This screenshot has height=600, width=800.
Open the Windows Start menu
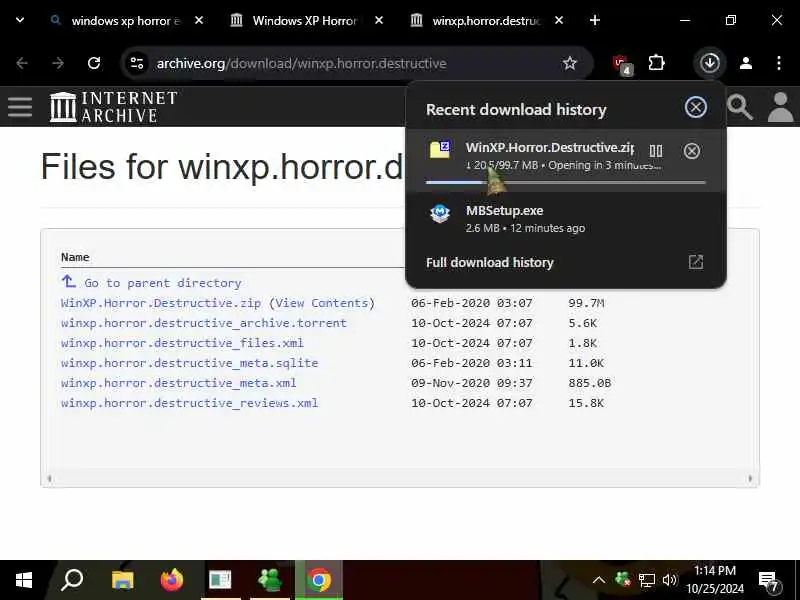(x=23, y=580)
